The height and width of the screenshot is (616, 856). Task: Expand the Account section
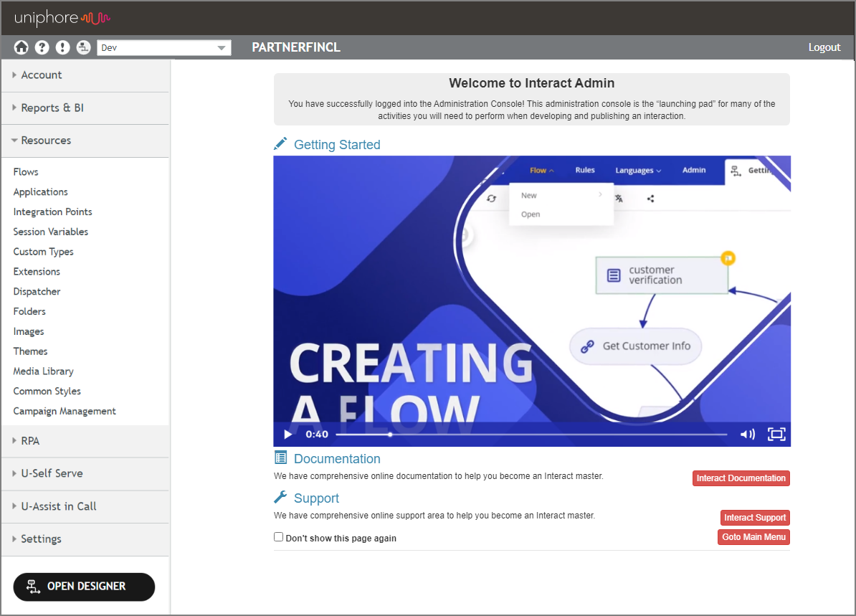pos(85,75)
